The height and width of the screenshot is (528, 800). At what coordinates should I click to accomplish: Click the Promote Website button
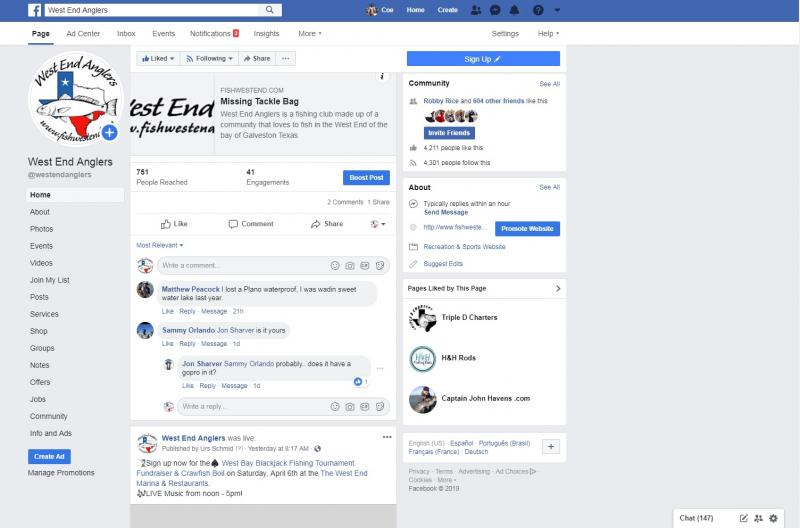(x=527, y=229)
